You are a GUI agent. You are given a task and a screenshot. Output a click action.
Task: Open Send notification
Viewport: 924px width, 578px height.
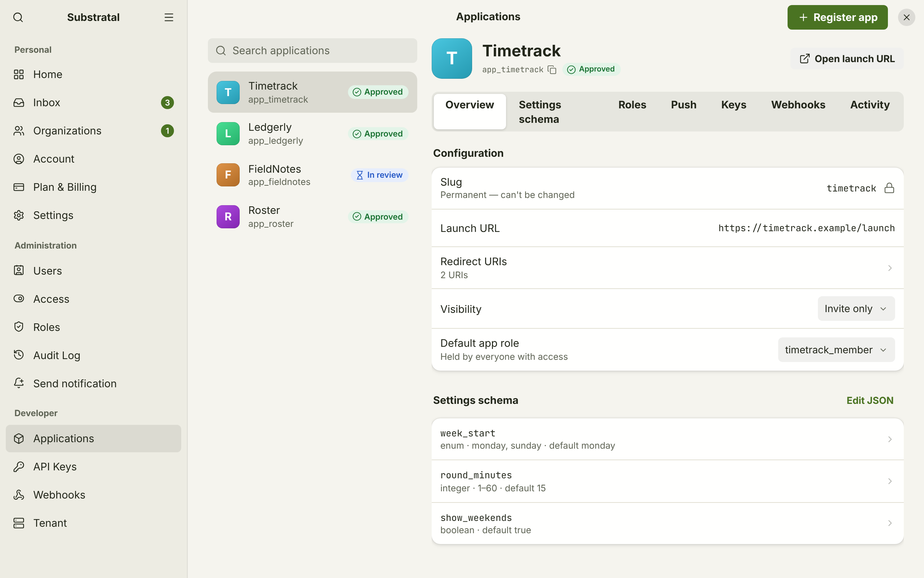pos(93,383)
